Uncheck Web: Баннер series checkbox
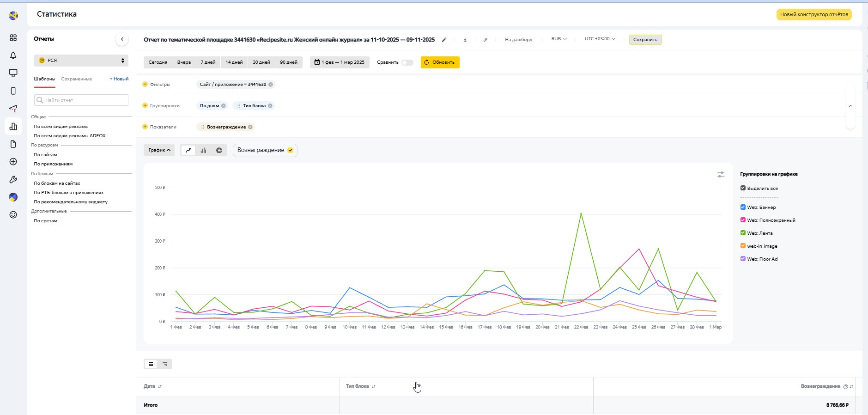This screenshot has height=415, width=868. coord(743,207)
